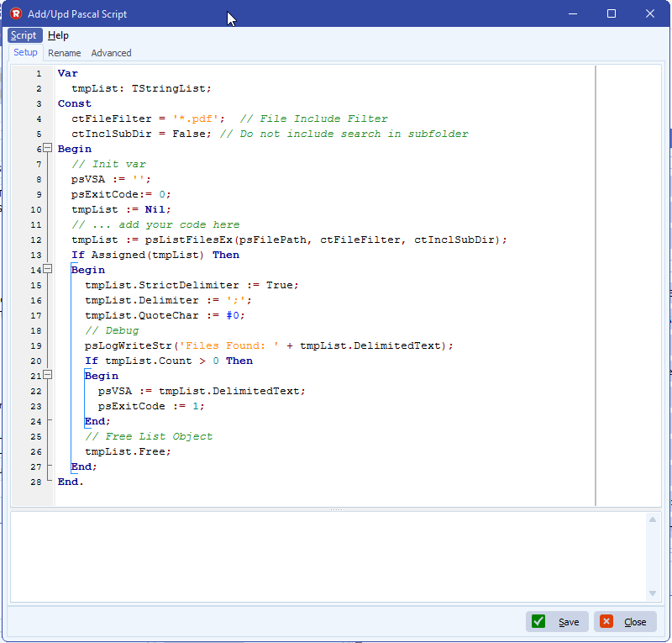
Task: Click the splitter grip between editor and output
Action: [x=336, y=509]
